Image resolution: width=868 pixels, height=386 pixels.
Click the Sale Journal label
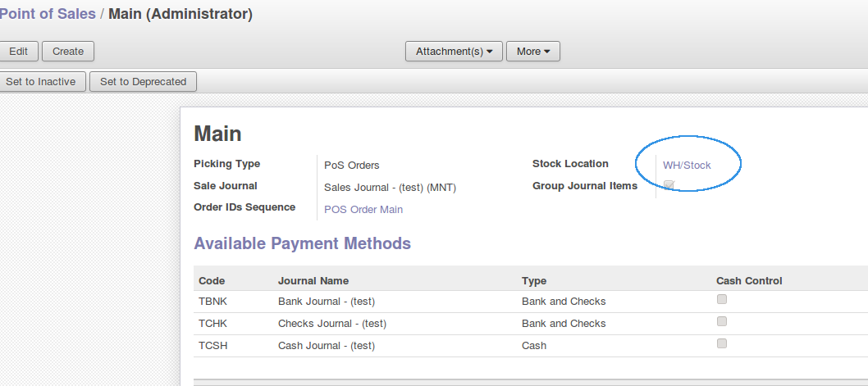click(x=226, y=186)
